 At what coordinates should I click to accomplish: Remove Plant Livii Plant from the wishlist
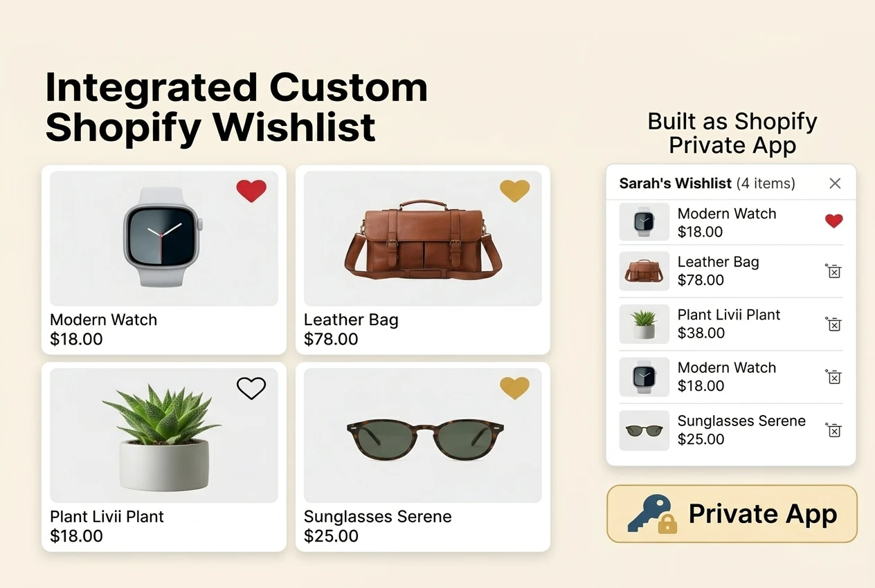pos(833,324)
